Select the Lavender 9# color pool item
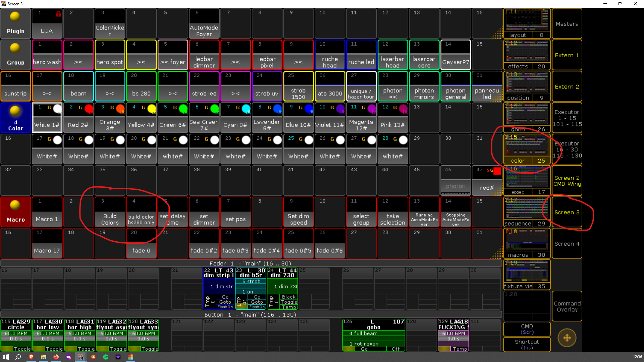The image size is (644, 362). [x=267, y=118]
